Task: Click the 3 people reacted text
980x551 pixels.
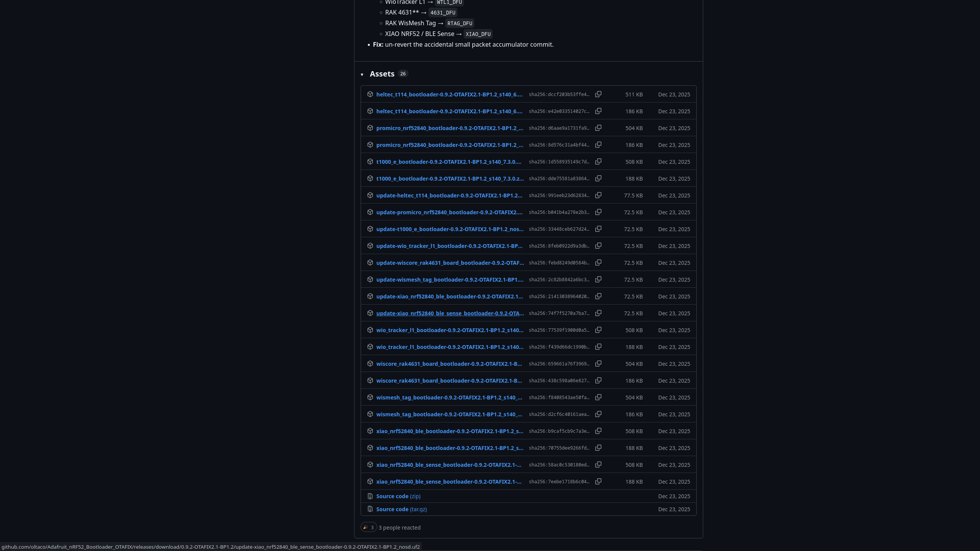Action: pos(399,528)
